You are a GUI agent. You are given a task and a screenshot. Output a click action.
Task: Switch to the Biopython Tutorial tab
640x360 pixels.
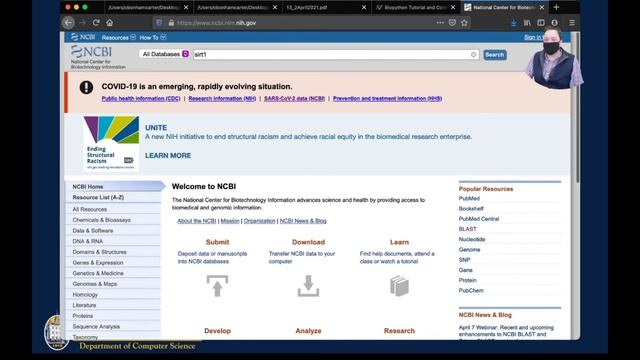click(x=416, y=7)
